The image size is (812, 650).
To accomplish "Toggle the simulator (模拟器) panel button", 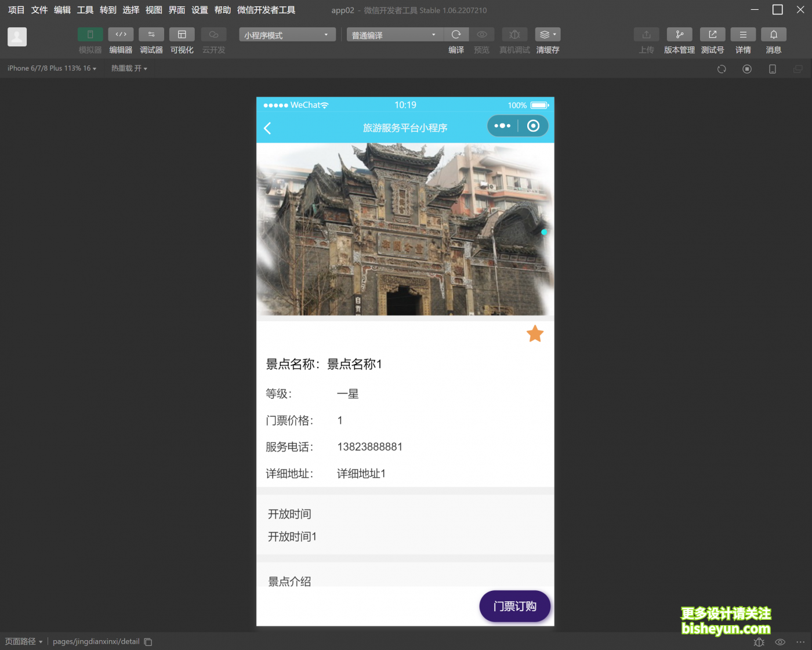I will (x=90, y=35).
